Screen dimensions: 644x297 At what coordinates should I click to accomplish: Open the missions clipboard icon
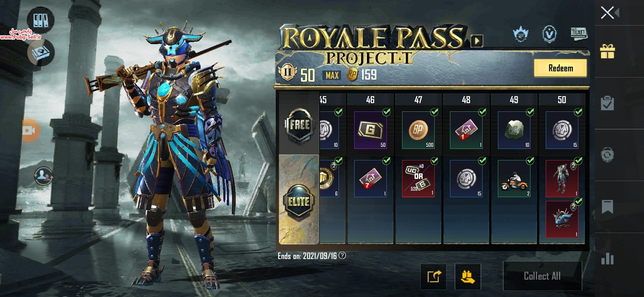click(607, 103)
